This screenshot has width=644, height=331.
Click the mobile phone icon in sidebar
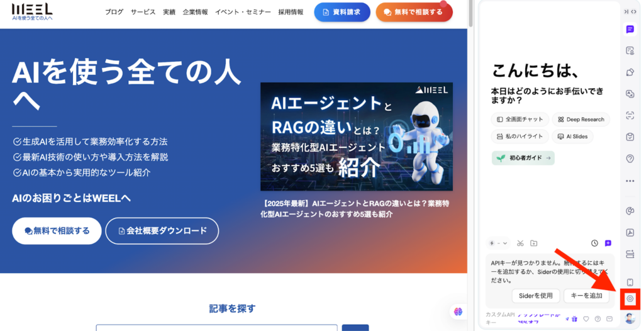tap(630, 282)
